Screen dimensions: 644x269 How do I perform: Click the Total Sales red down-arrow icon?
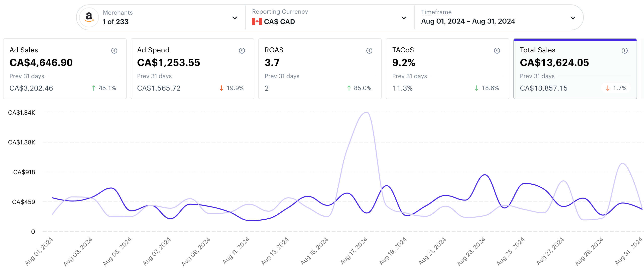click(608, 88)
